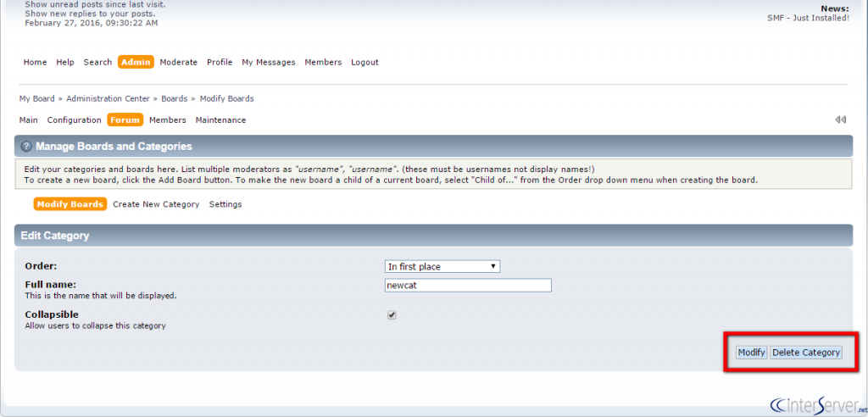Open the Moderate menu item
This screenshot has width=868, height=417.
pos(178,62)
